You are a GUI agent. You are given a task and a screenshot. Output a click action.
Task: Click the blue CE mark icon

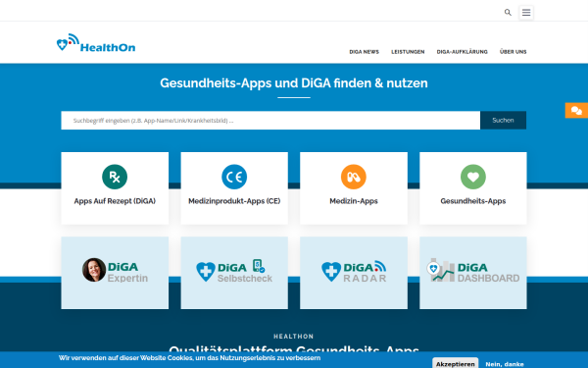pos(234,177)
